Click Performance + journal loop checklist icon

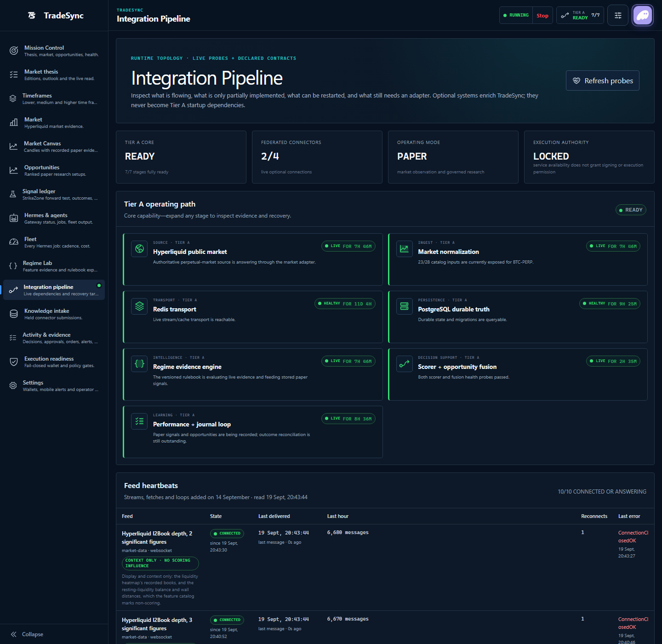coord(139,421)
